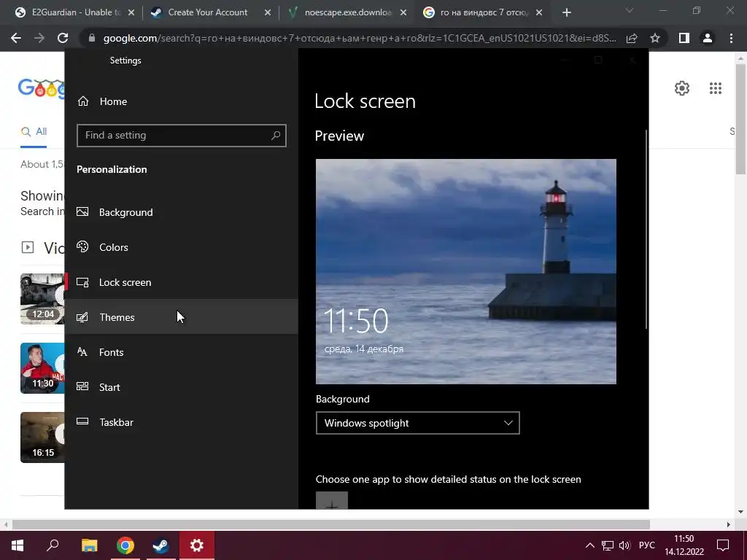Open the notification center
This screenshot has width=747, height=560.
pyautogui.click(x=723, y=545)
